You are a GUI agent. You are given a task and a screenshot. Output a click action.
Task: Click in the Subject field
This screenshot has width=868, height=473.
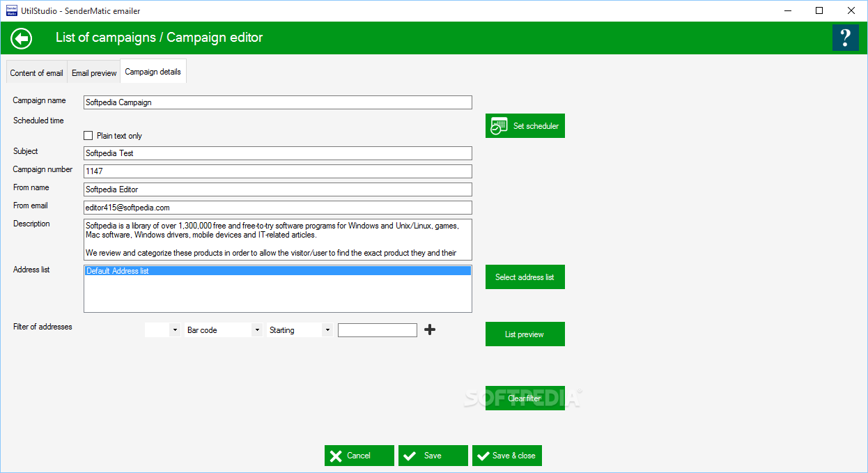[x=278, y=153]
